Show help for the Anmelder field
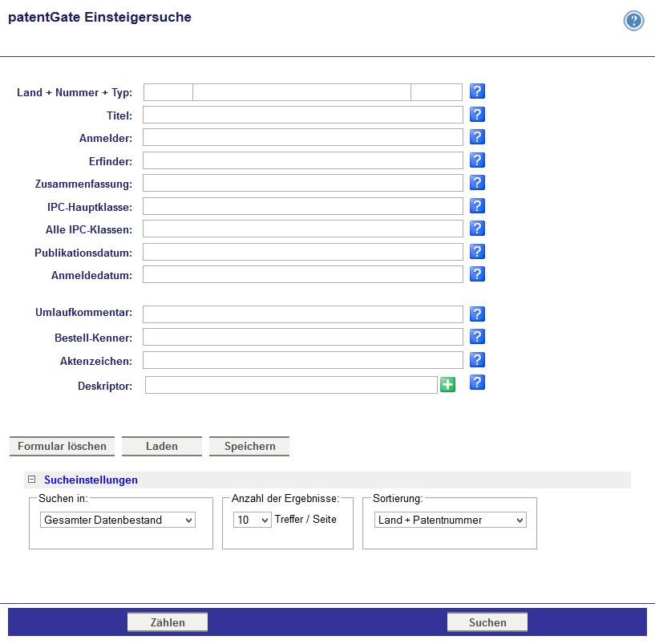Viewport: 655px width, 644px height. (x=477, y=136)
